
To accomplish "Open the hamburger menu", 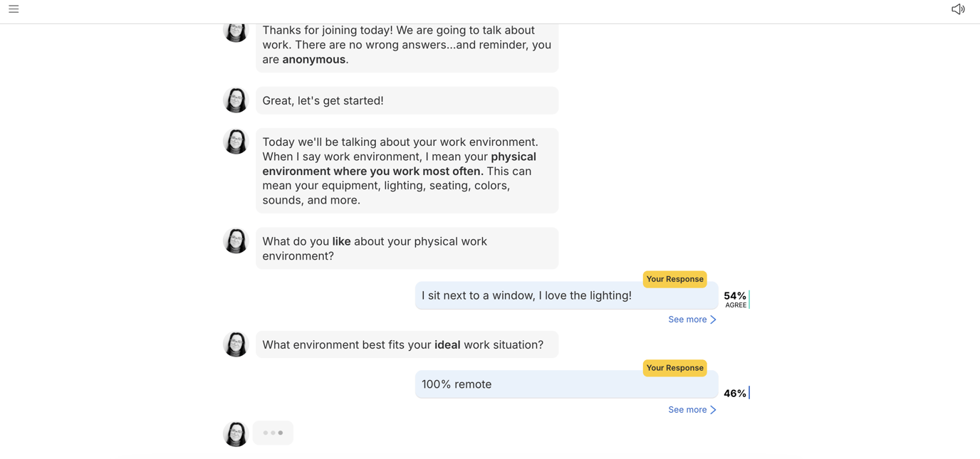I will [14, 9].
